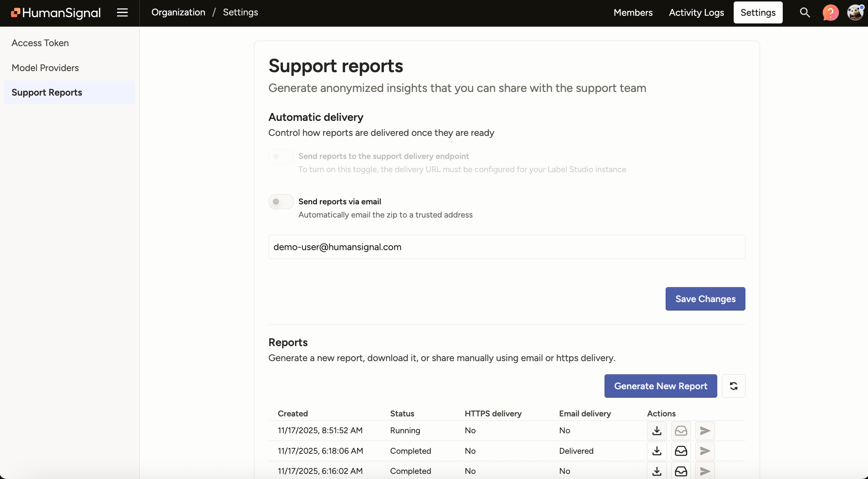
Task: Click the HumanSignal logo
Action: tap(55, 12)
